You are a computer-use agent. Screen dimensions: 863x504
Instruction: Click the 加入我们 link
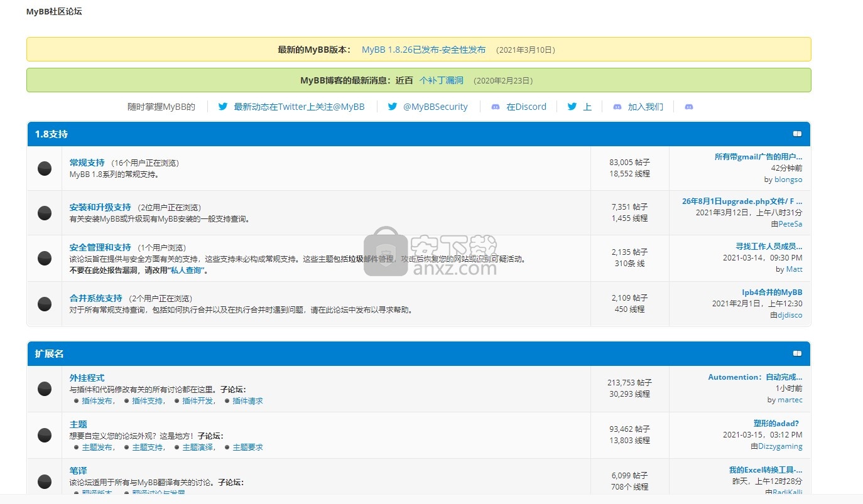[x=646, y=107]
